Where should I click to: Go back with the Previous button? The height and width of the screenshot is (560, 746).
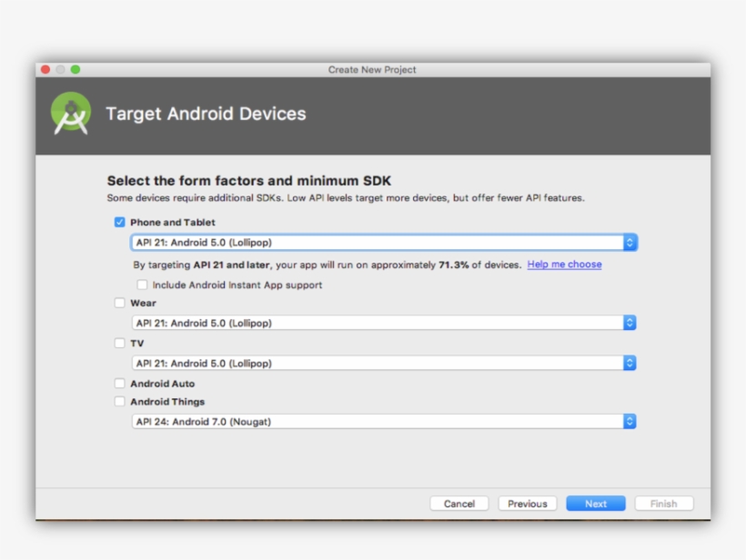click(x=527, y=504)
